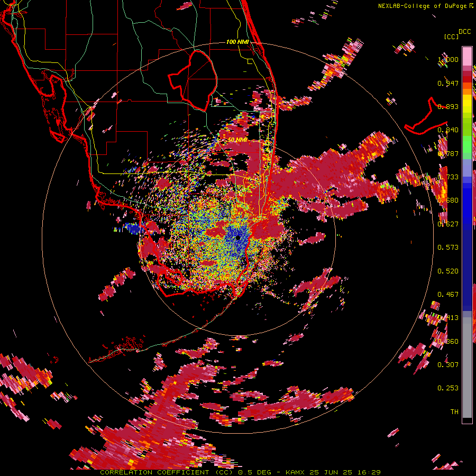Click the 16:29 timestamp
The image size is (476, 476).
(x=368, y=472)
